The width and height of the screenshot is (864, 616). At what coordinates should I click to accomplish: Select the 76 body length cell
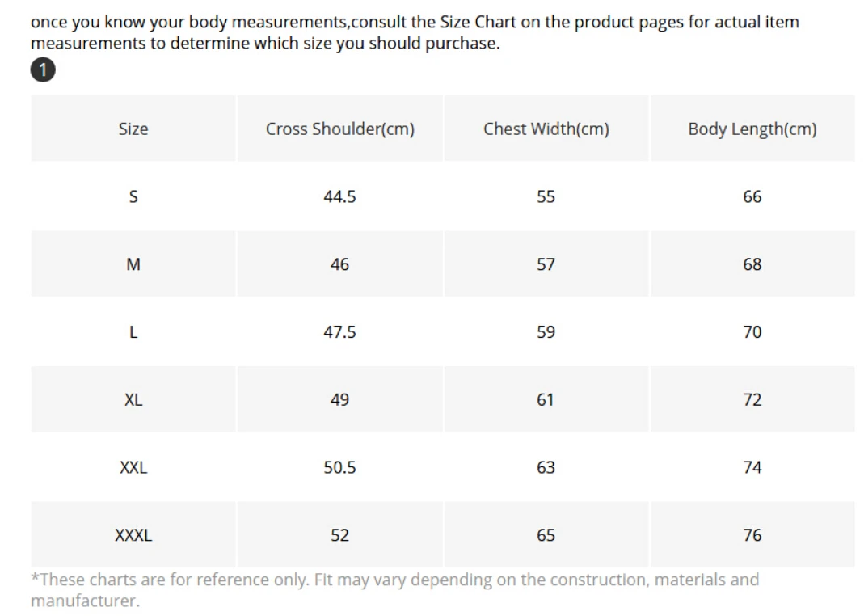752,535
